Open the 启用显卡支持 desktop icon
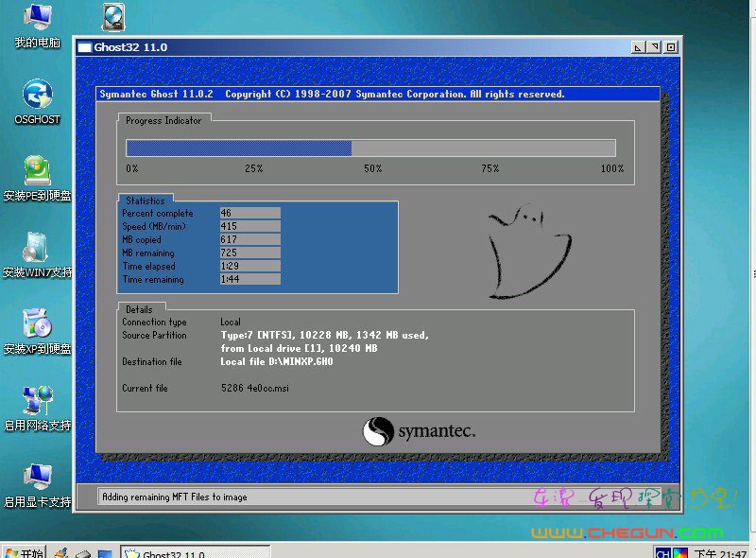756x558 pixels. coord(37,485)
